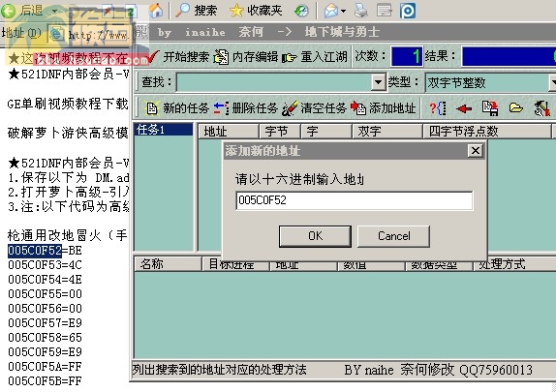Open the browser Home page icon
Image resolution: width=556 pixels, height=392 pixels.
coord(156,11)
